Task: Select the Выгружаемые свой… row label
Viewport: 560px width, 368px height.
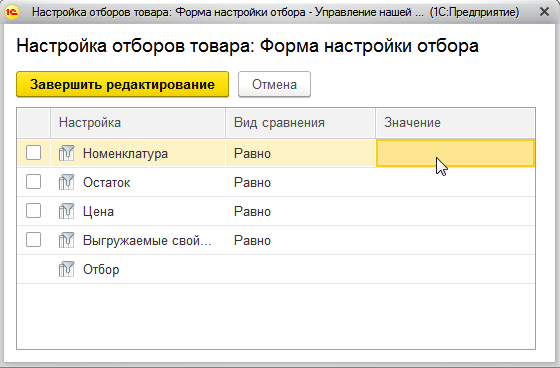Action: 147,240
